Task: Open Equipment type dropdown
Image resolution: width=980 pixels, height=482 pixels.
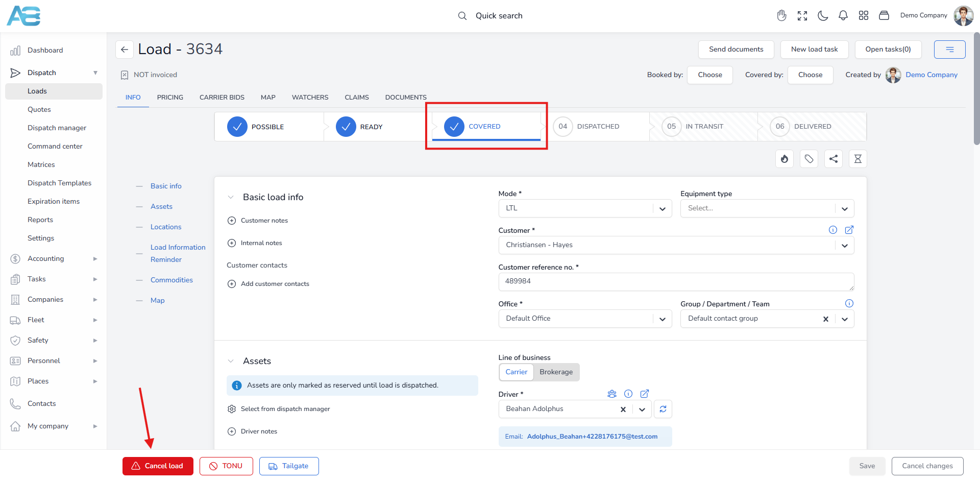Action: pos(767,208)
